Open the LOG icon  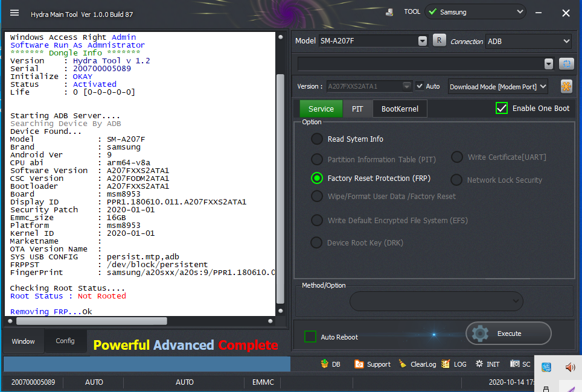pyautogui.click(x=446, y=364)
